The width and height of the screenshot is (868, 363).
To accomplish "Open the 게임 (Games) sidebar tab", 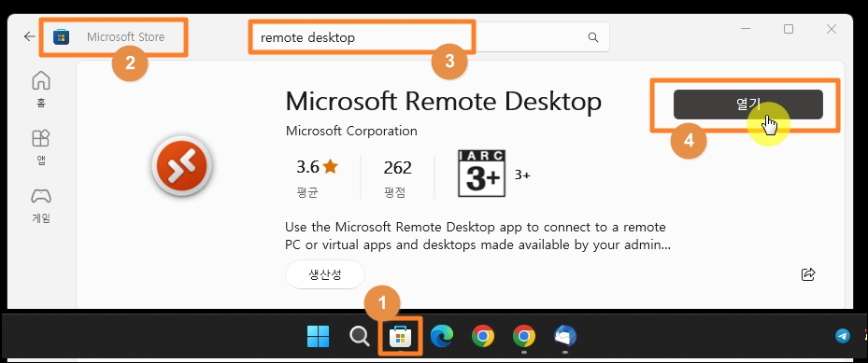I will [x=41, y=205].
